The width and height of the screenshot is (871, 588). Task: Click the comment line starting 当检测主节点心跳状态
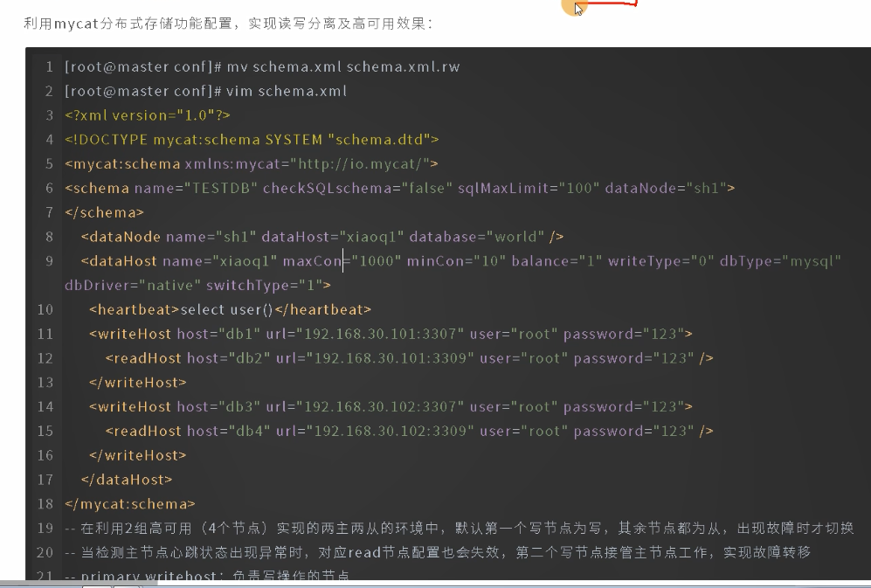pyautogui.click(x=438, y=552)
